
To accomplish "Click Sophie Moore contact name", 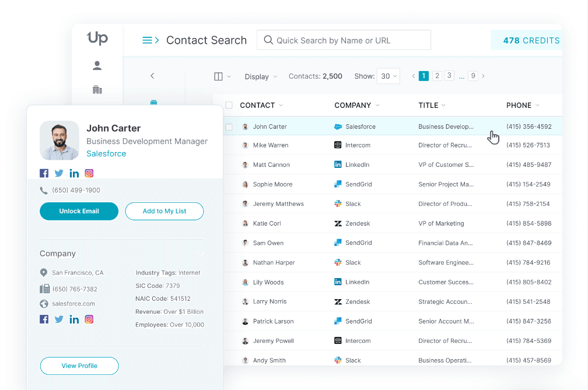I will tap(272, 184).
